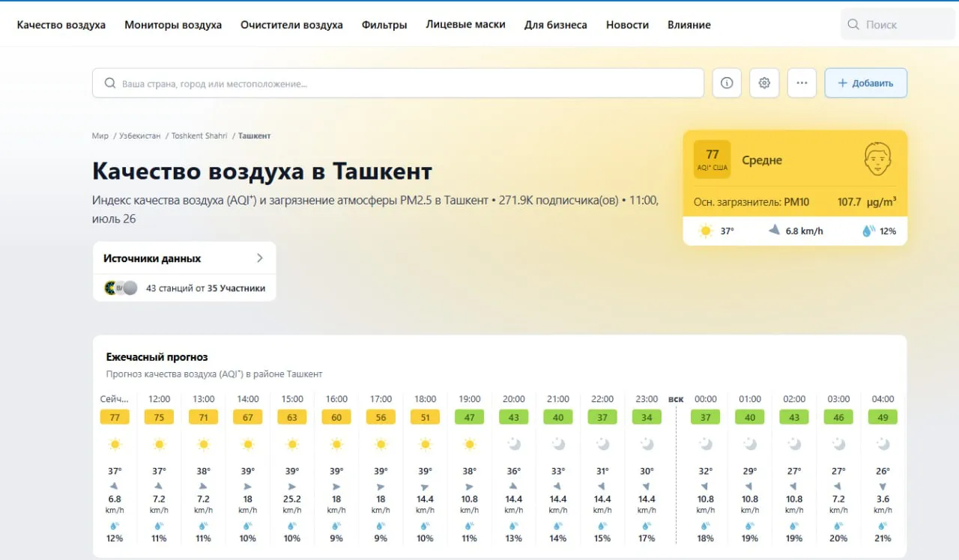Click the yellow AQI 77 badge in card
Screen dimensions: 959x560
(712, 159)
